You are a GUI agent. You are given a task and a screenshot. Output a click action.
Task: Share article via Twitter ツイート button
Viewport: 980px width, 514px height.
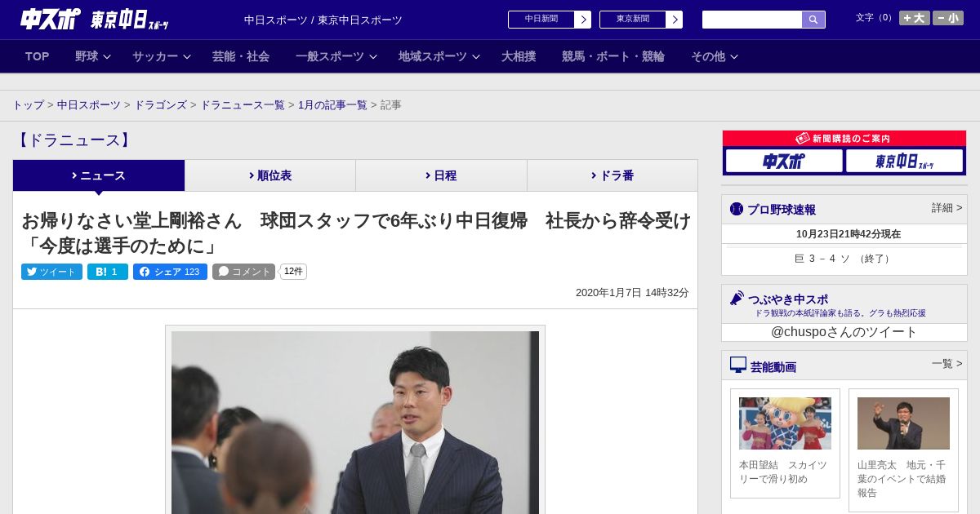51,272
